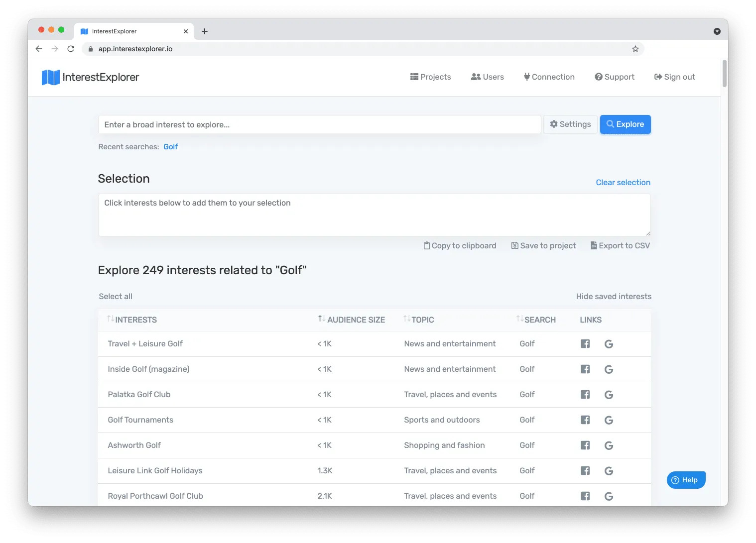The width and height of the screenshot is (756, 543).
Task: Click the 2.1K audience size value
Action: 325,496
